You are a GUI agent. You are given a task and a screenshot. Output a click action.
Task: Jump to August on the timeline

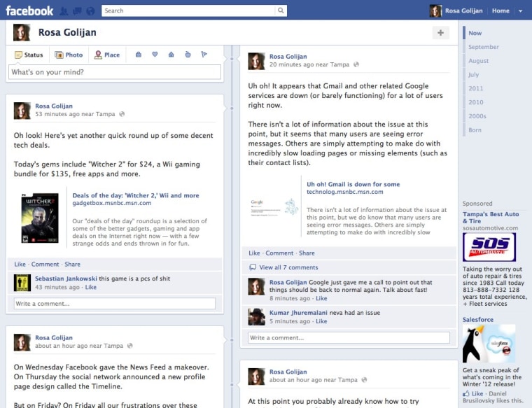(x=478, y=61)
